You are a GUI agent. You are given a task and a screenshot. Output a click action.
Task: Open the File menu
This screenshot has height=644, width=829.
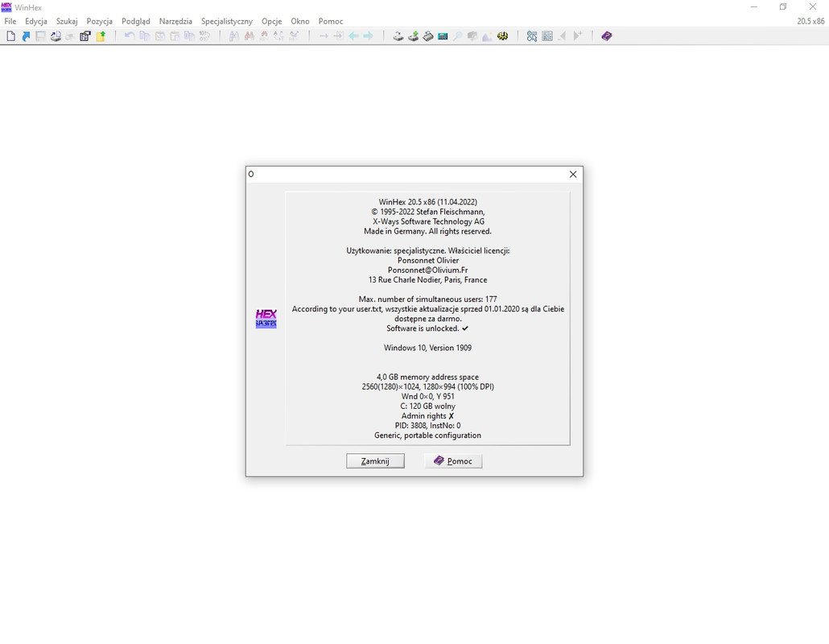point(10,21)
